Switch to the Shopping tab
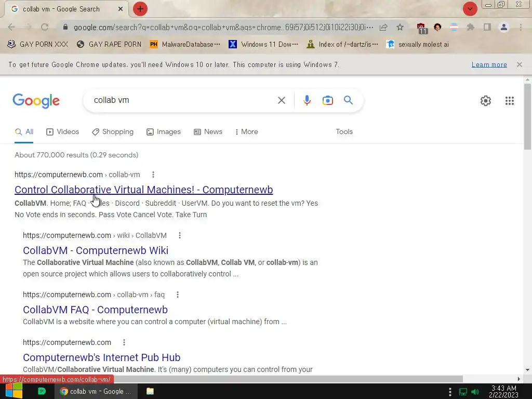The image size is (532, 399). [113, 131]
